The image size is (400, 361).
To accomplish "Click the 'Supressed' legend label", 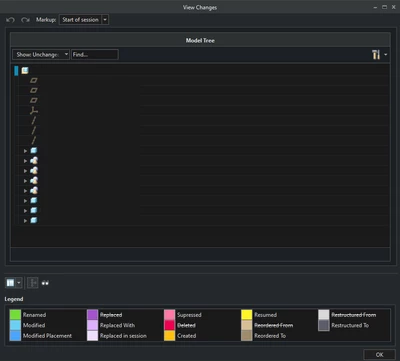I will pos(189,315).
